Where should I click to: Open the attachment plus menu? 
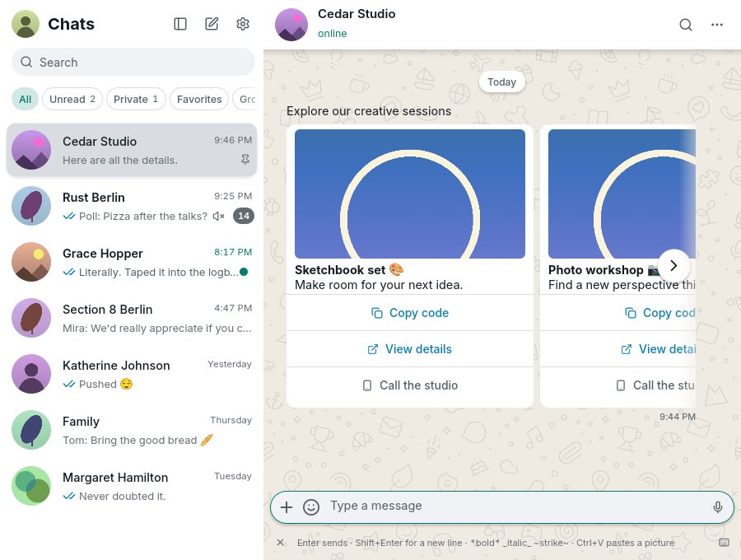coord(287,507)
